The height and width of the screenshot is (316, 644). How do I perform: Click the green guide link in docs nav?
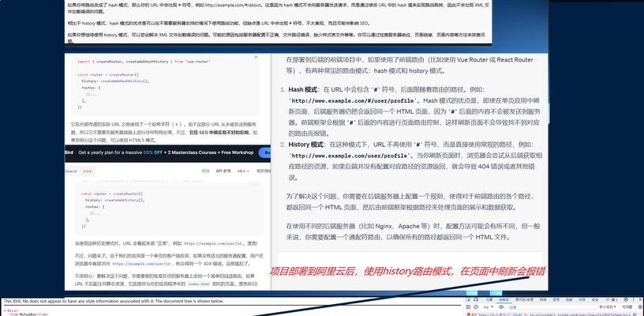(205, 171)
